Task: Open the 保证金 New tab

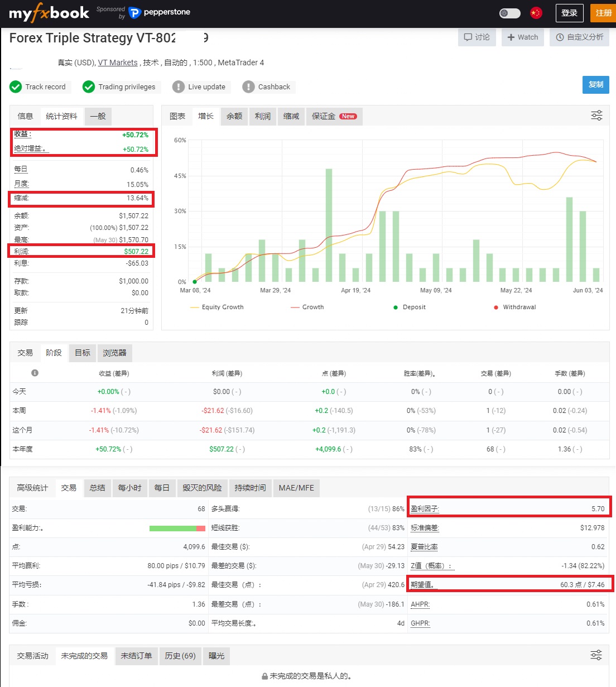Action: click(x=334, y=116)
